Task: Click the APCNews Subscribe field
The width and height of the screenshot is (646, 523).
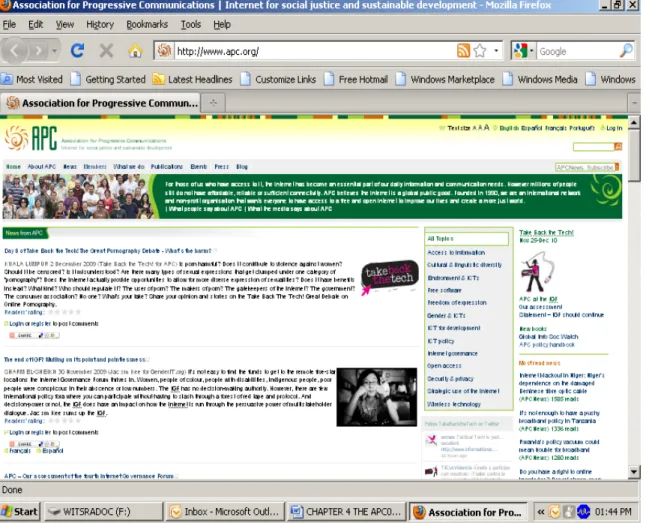Action: pos(584,167)
